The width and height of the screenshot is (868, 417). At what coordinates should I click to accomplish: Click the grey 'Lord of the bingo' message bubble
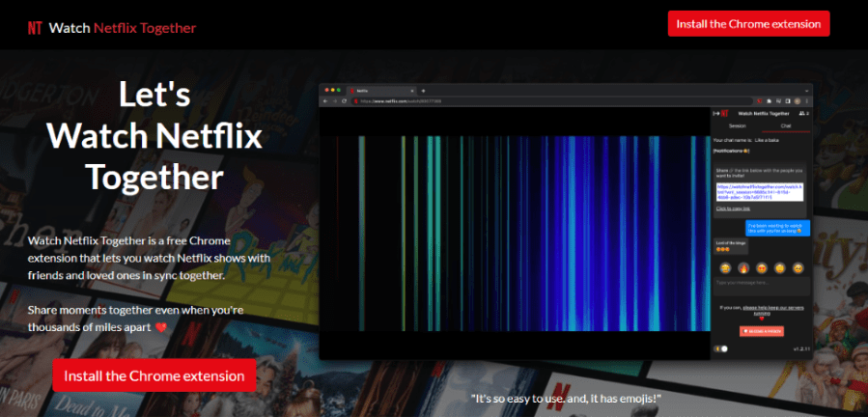coord(731,246)
